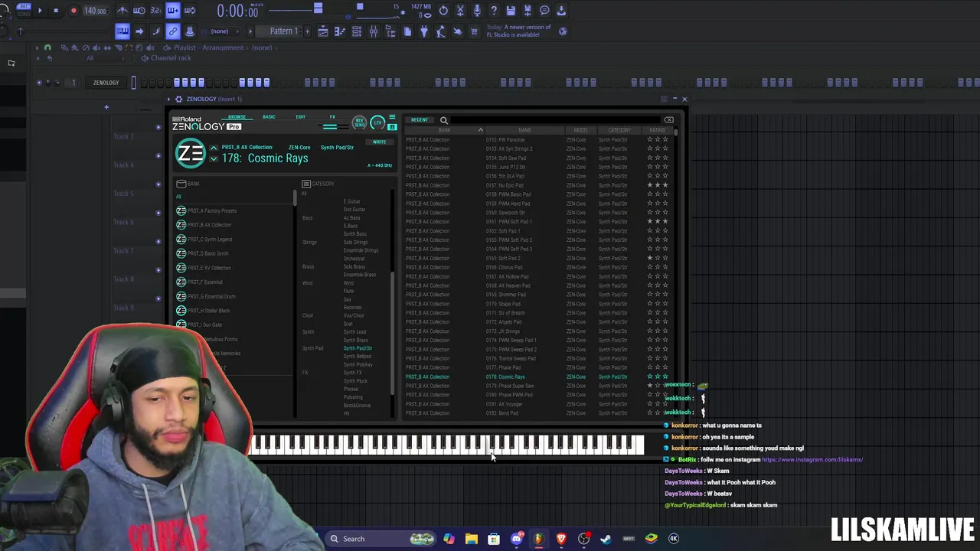Toggle typing keyboard to piano button
The width and height of the screenshot is (980, 551).
(x=122, y=31)
